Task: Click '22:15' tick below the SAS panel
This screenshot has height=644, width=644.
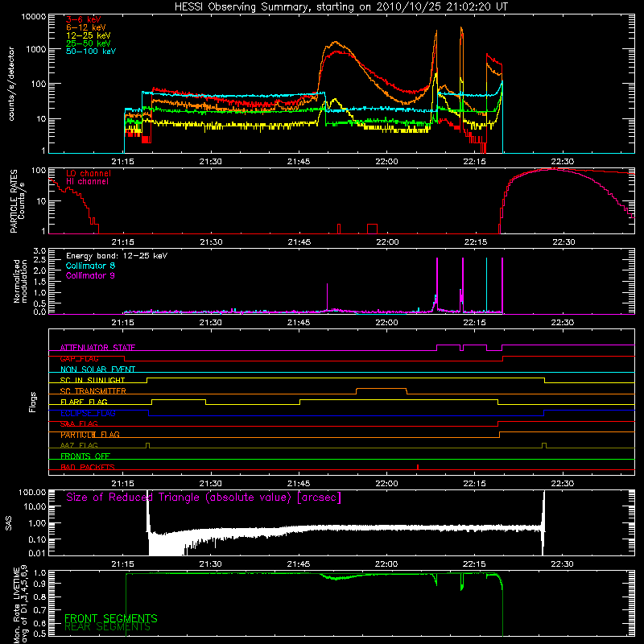Action: click(x=474, y=564)
